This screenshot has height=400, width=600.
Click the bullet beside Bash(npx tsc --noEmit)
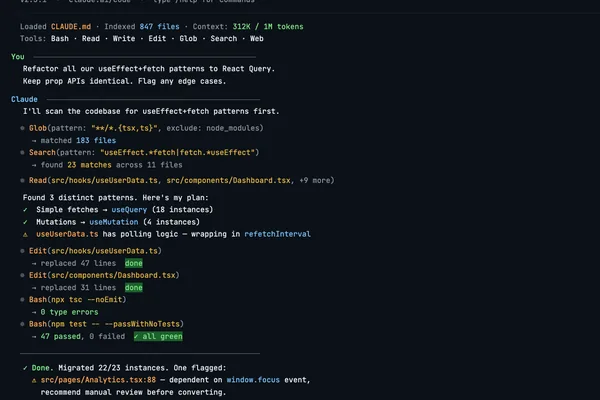[x=23, y=300]
